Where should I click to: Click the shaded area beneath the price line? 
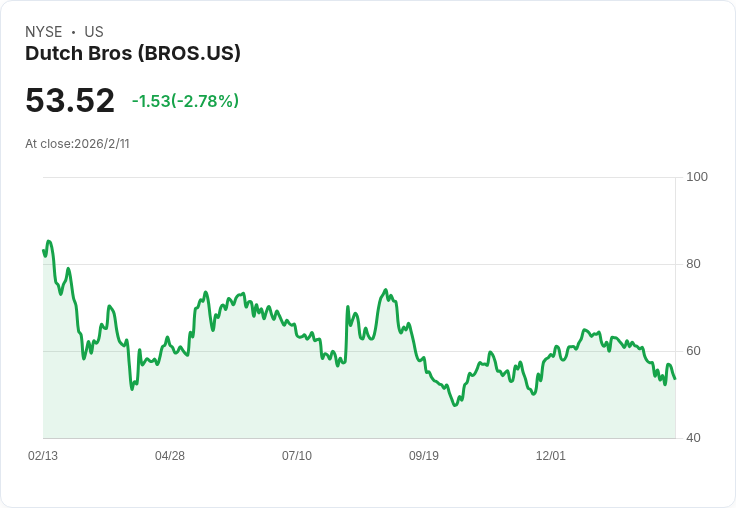coord(300,400)
